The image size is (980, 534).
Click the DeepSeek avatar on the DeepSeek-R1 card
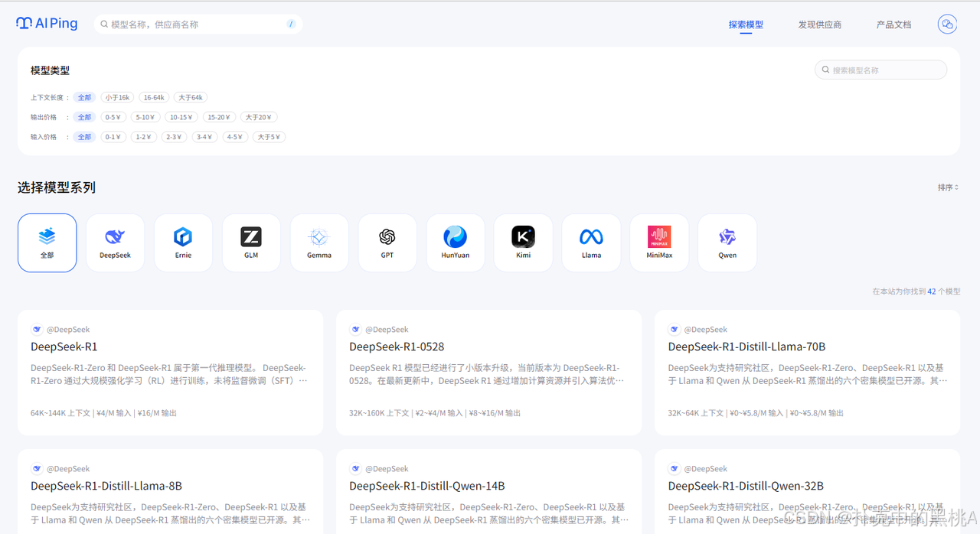[x=37, y=330]
